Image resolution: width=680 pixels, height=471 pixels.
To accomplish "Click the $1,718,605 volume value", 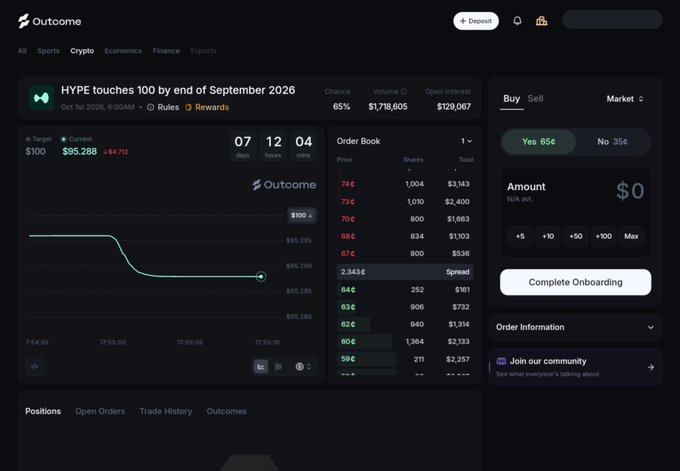I will [x=388, y=107].
